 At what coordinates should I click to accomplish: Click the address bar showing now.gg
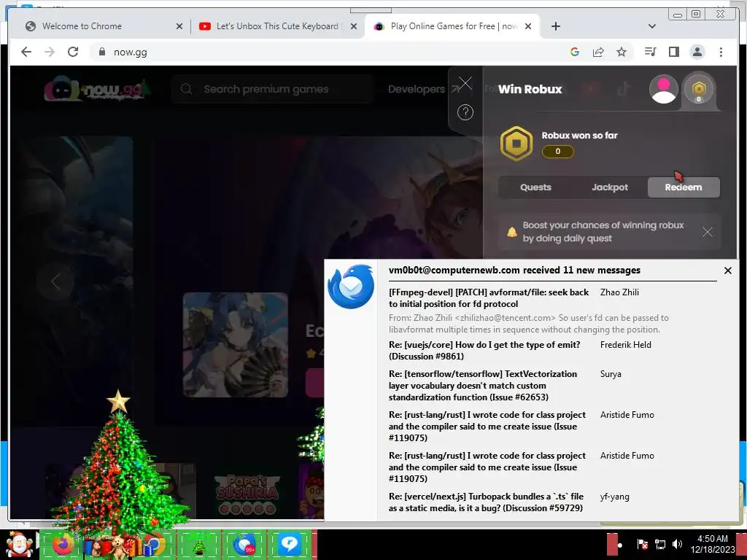(329, 52)
